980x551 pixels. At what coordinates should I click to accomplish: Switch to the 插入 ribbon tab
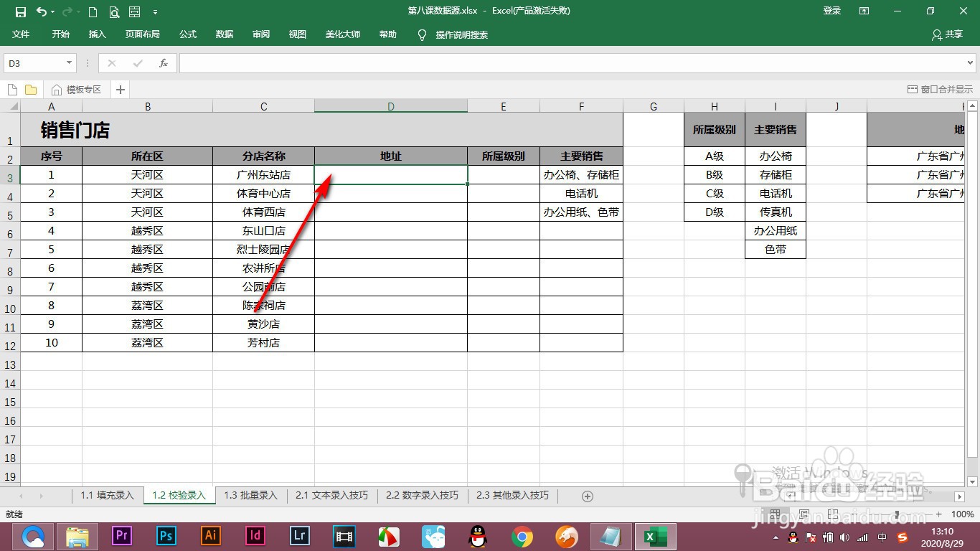click(x=97, y=34)
